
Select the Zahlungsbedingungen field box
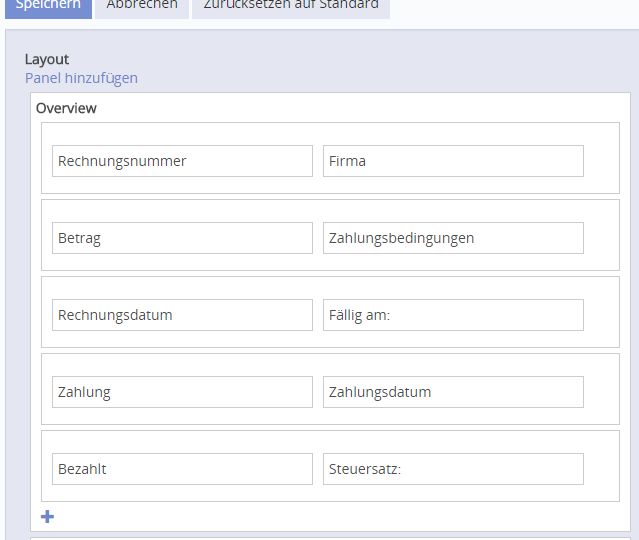453,238
